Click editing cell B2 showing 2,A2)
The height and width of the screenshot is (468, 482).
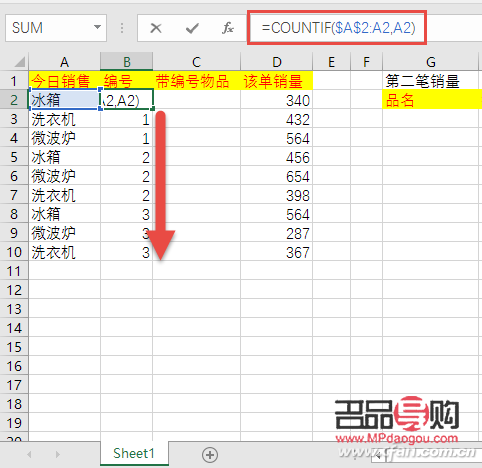pos(127,100)
